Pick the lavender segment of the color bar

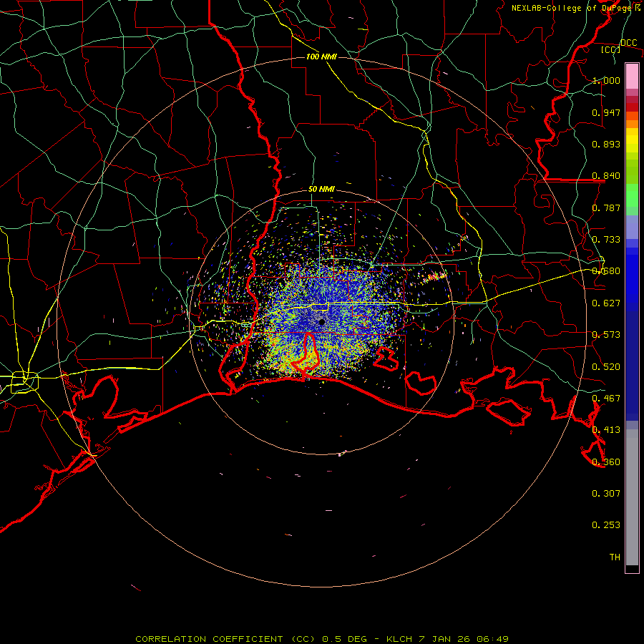[x=632, y=227]
